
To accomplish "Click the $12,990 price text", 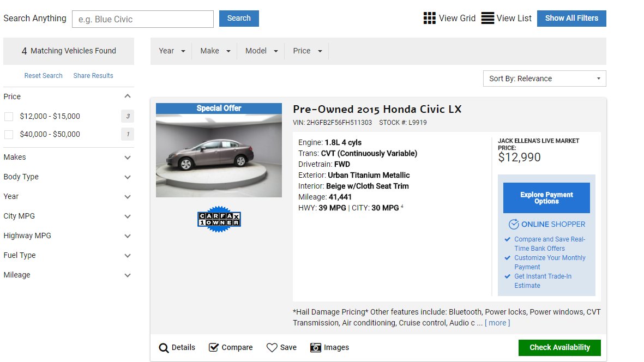I will 519,157.
